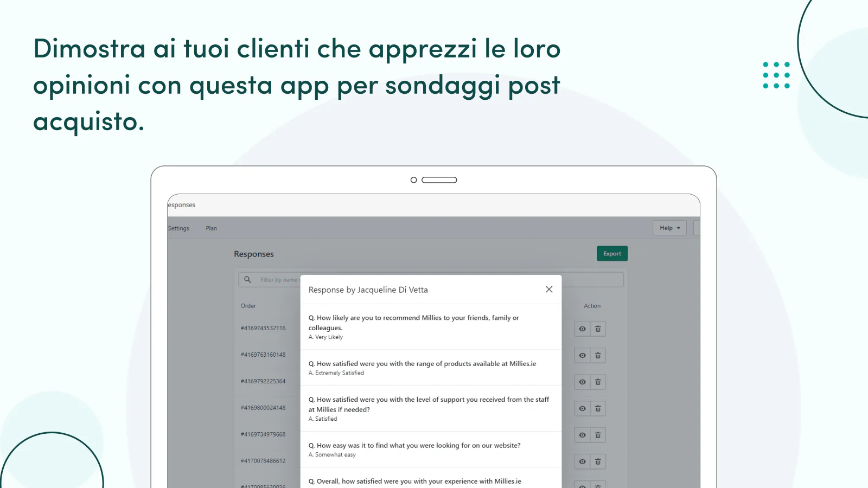Screen dimensions: 868x488
Task: Delete response for order #4169734979668
Action: (x=598, y=435)
